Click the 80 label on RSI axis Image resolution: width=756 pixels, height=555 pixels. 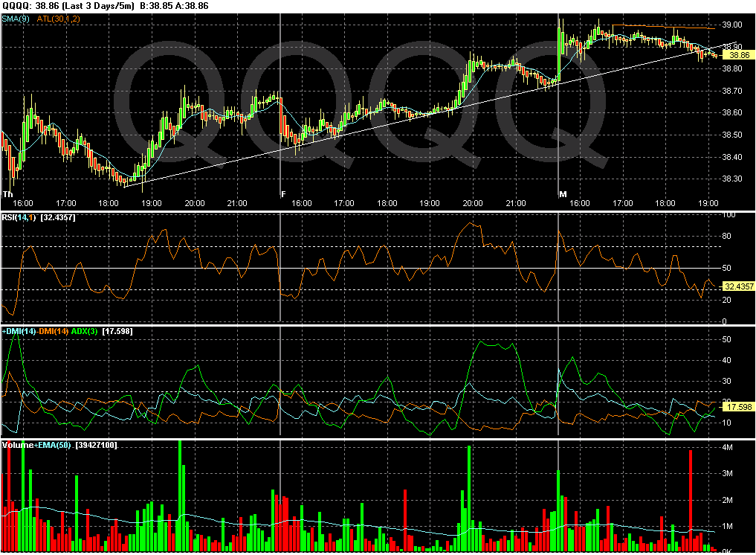[726, 237]
